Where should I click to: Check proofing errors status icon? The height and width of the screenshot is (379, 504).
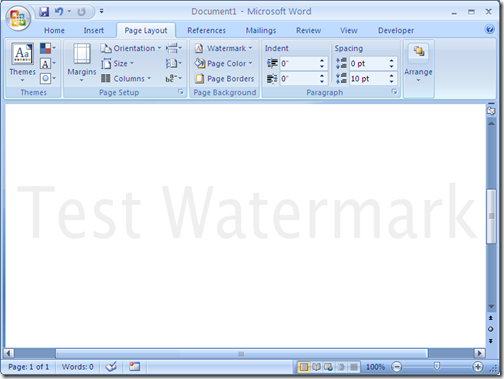click(x=111, y=367)
